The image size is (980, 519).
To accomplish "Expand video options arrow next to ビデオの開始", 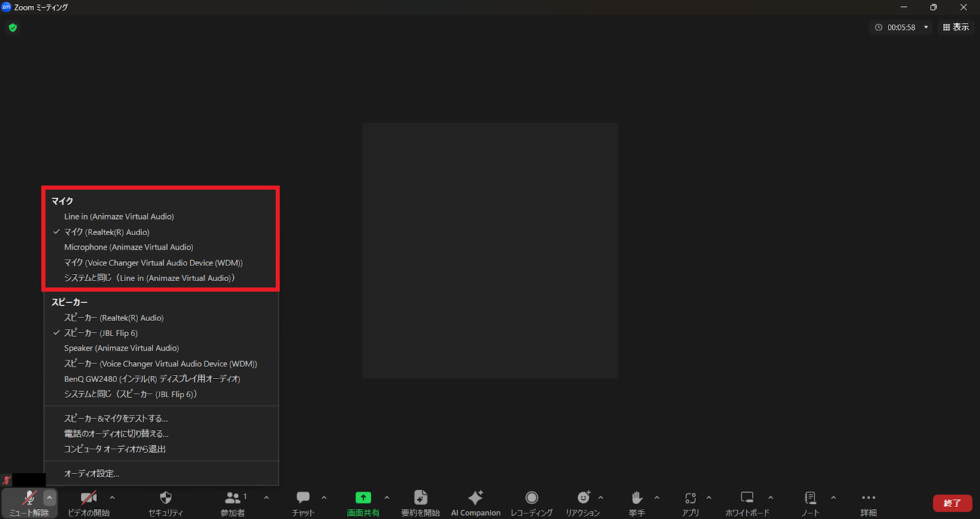I will coord(112,498).
